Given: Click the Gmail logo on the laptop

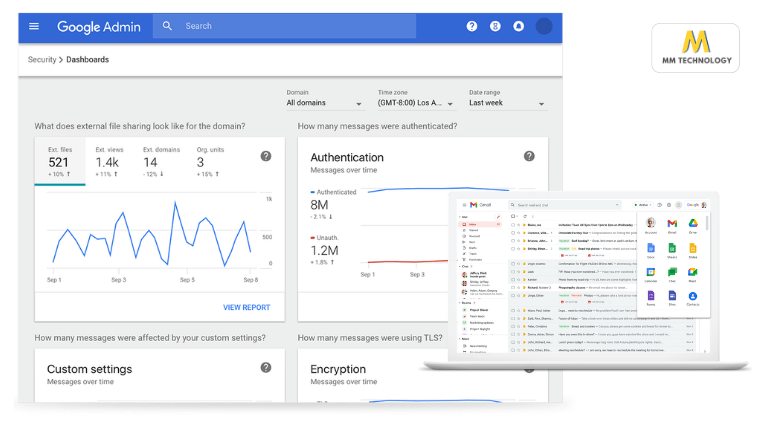Looking at the screenshot, I should coord(480,205).
